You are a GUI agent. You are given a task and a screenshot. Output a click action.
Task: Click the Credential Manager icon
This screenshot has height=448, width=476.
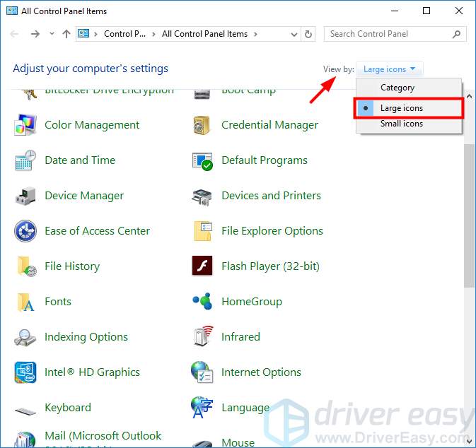coord(202,125)
